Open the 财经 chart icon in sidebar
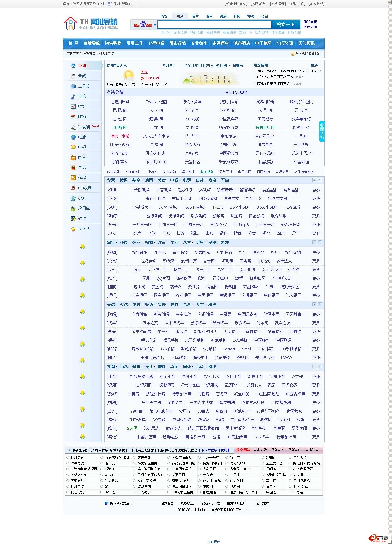The height and width of the screenshot is (544, 392). coord(73,106)
